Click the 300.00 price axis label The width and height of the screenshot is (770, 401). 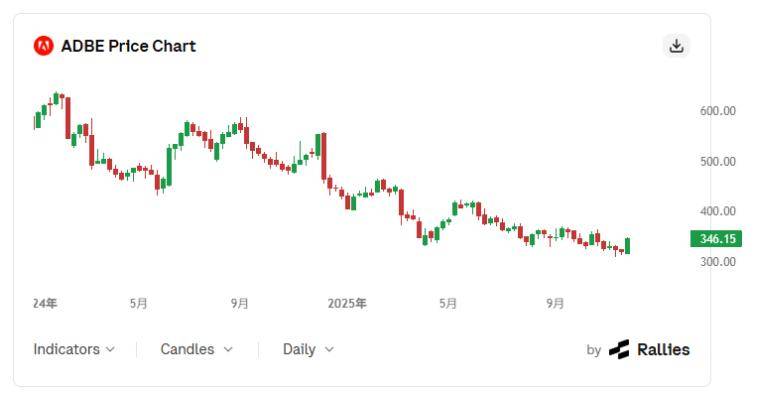coord(718,262)
